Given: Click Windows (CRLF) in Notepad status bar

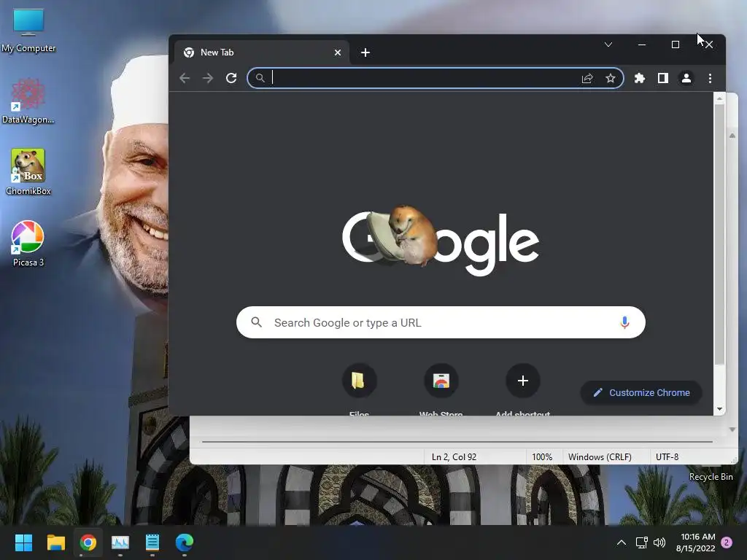Looking at the screenshot, I should (600, 456).
